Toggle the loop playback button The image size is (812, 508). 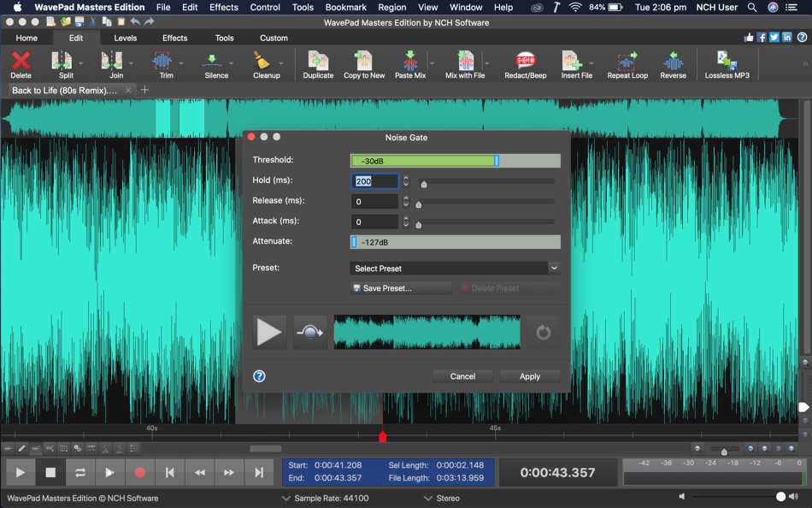80,472
